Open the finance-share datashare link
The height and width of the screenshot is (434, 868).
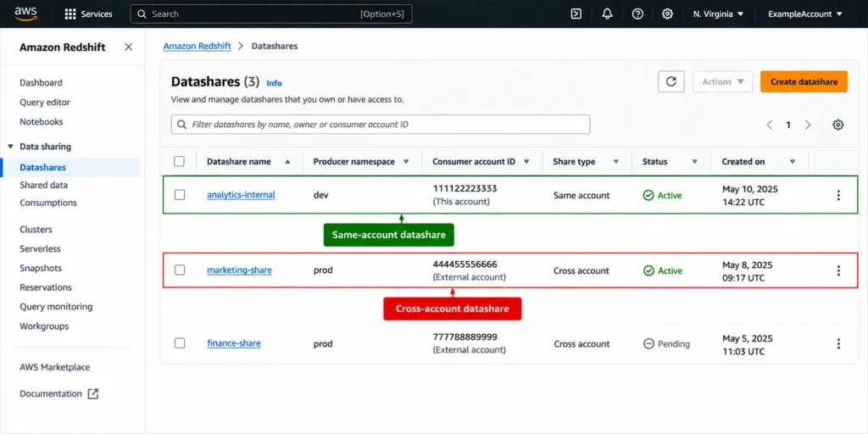coord(234,343)
